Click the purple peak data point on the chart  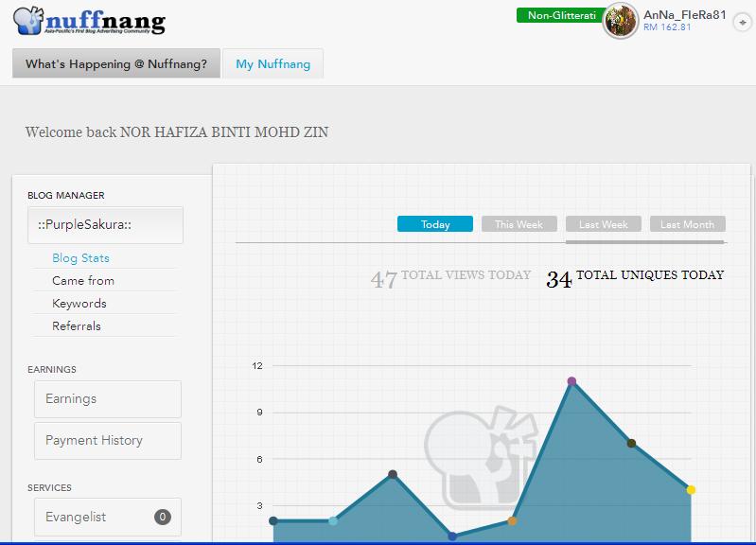click(x=571, y=381)
